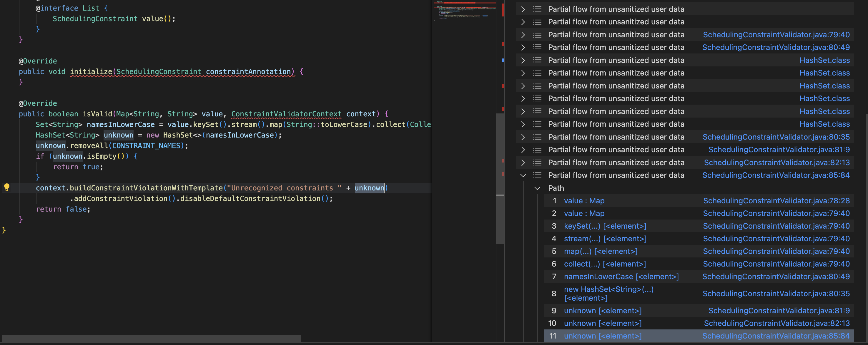Click the 'isValid' method name in the editor
The image size is (868, 345).
(97, 114)
